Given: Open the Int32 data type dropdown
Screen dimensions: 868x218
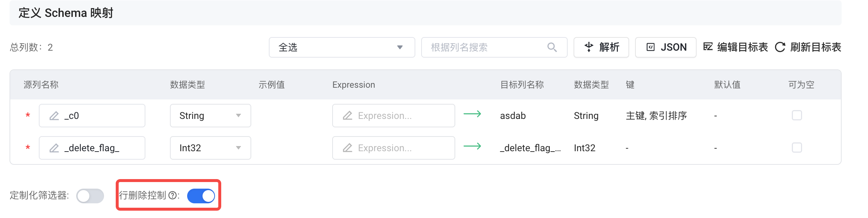Looking at the screenshot, I should (x=210, y=148).
